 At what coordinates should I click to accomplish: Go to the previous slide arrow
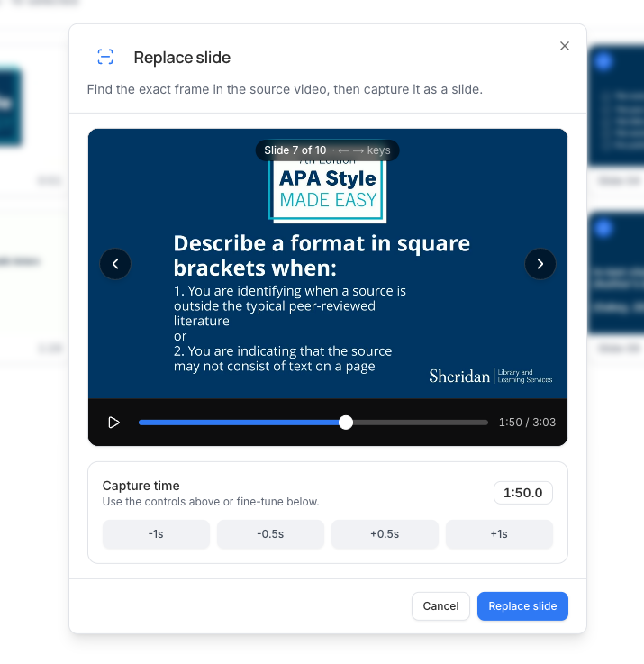[115, 264]
